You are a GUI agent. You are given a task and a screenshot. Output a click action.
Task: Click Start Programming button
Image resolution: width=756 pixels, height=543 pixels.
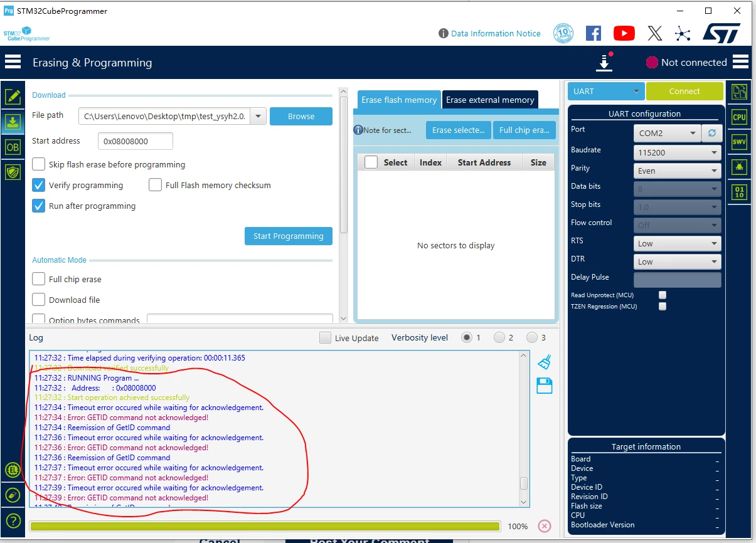click(x=289, y=236)
